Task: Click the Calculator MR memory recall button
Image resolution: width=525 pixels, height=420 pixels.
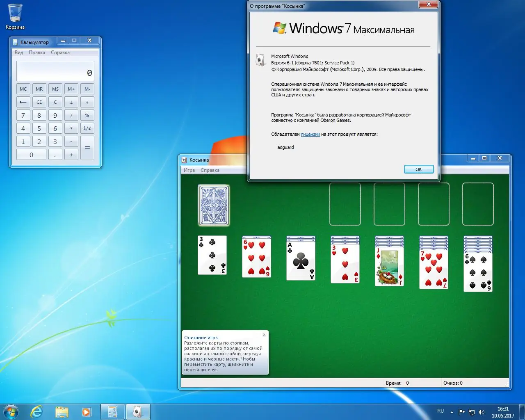Action: pos(39,89)
